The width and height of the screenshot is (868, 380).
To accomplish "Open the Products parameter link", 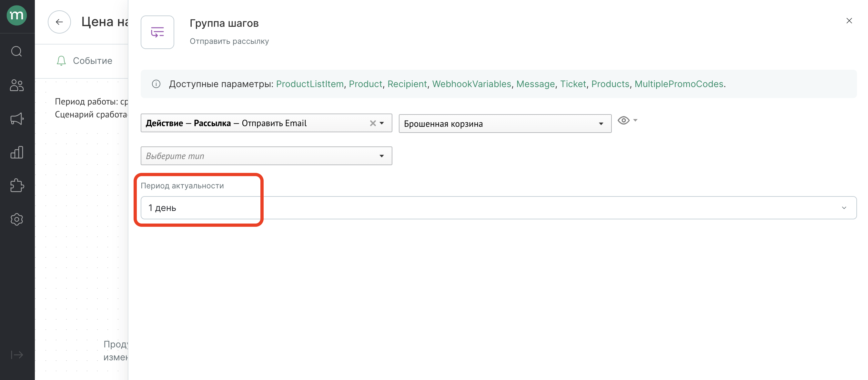I will coord(610,84).
